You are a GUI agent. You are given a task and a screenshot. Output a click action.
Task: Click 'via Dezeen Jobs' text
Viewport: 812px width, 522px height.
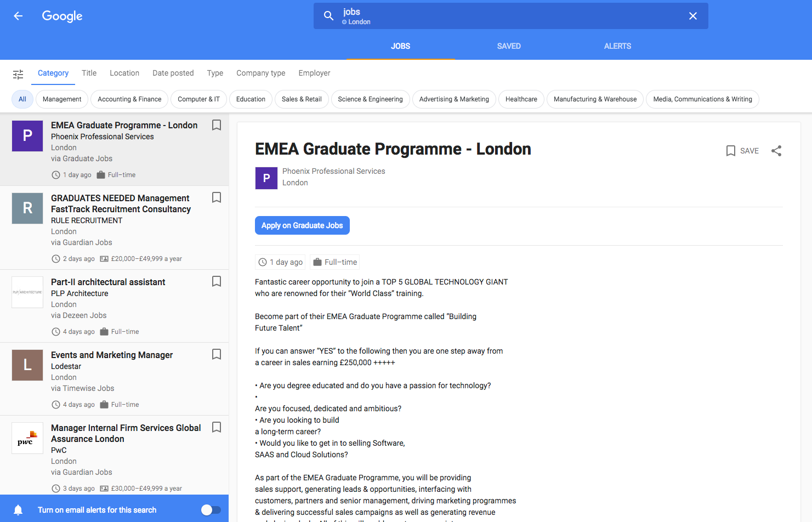click(x=79, y=315)
